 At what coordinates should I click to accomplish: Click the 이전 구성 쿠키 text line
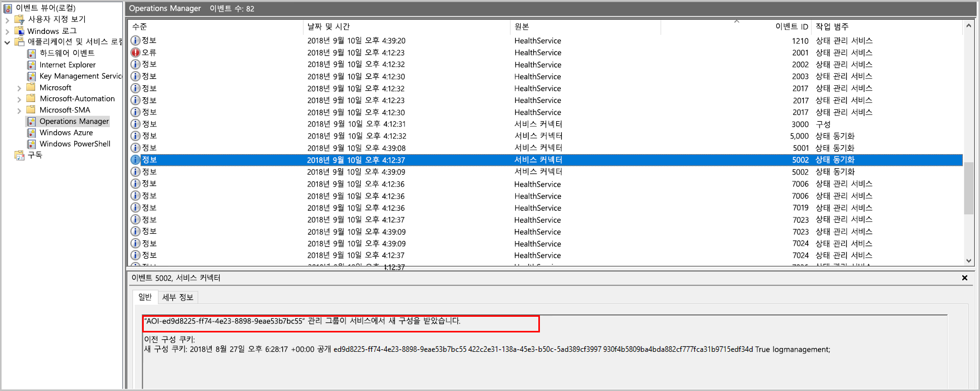169,339
